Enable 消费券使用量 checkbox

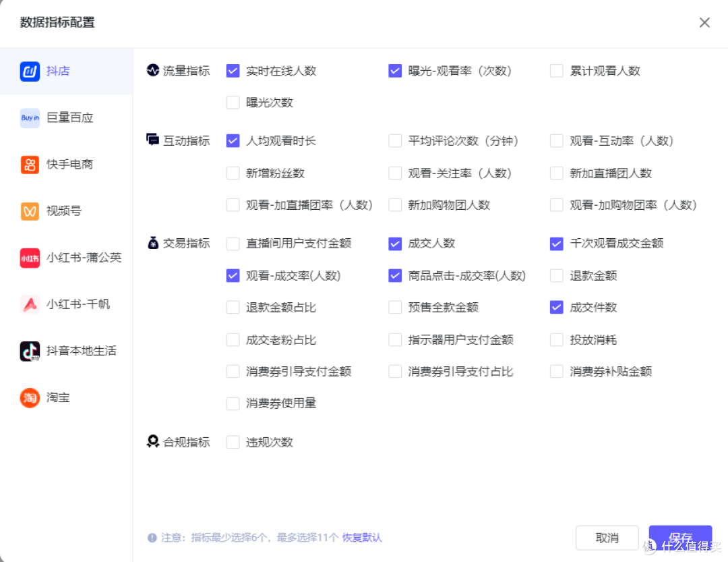click(233, 403)
